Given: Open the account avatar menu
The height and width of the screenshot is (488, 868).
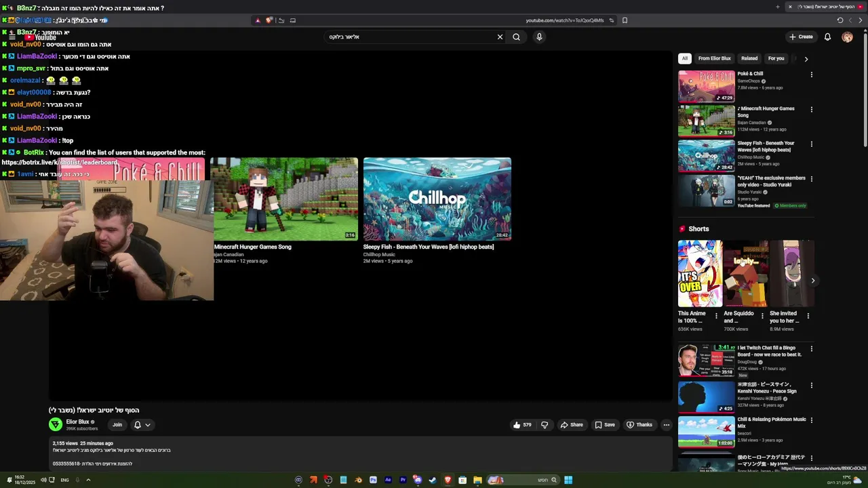Looking at the screenshot, I should pyautogui.click(x=847, y=37).
